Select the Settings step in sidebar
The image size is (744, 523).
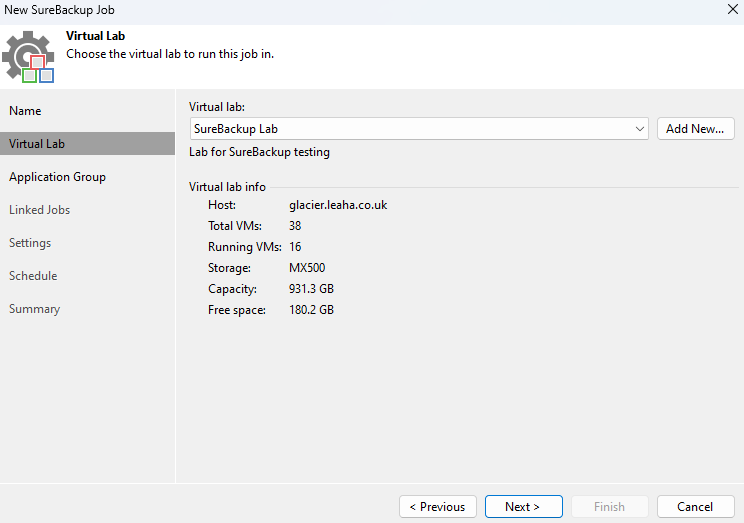point(30,243)
